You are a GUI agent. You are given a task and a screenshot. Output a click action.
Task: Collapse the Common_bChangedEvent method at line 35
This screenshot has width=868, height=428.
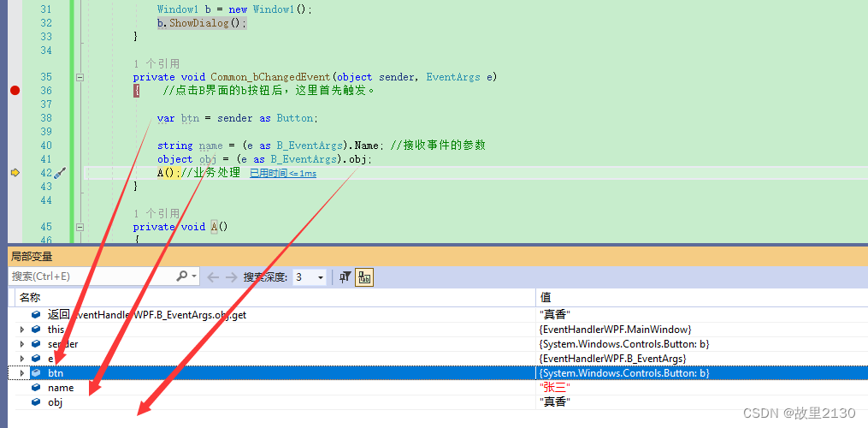[x=80, y=78]
